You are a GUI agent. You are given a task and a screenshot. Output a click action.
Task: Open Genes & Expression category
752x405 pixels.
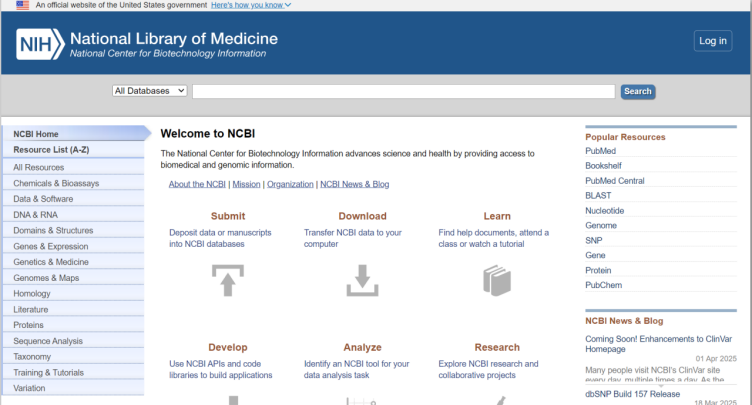click(73, 246)
